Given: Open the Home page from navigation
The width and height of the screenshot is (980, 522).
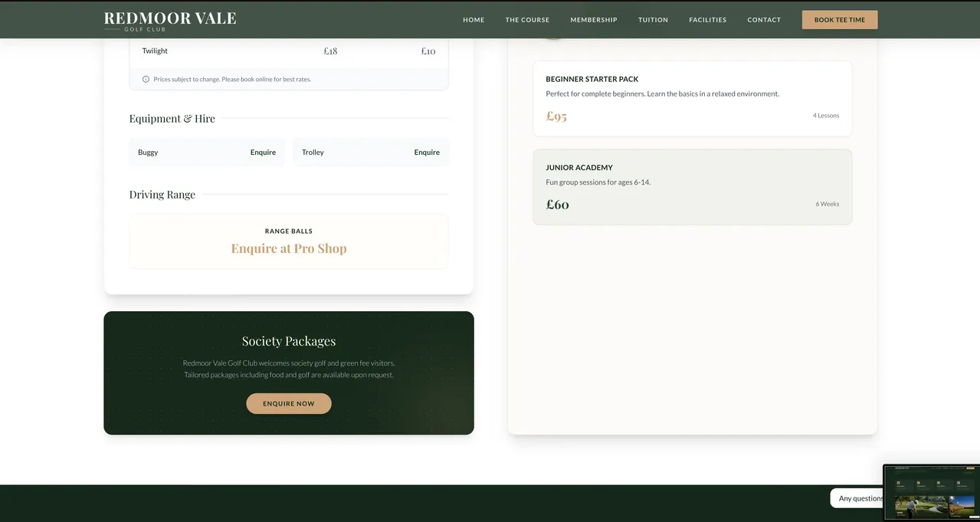Looking at the screenshot, I should pyautogui.click(x=474, y=20).
